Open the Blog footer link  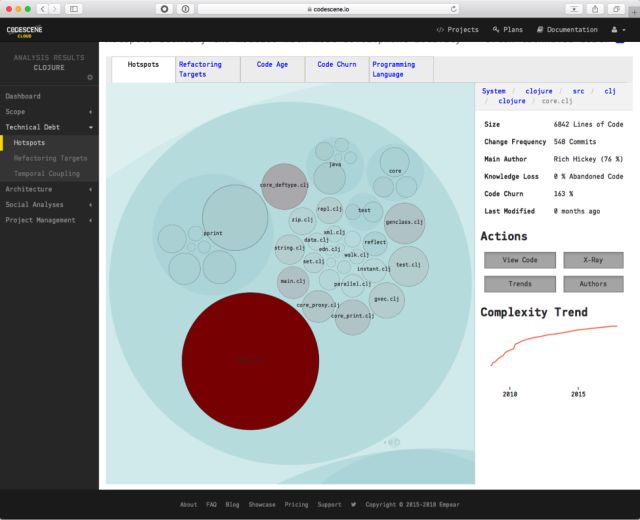[232, 504]
